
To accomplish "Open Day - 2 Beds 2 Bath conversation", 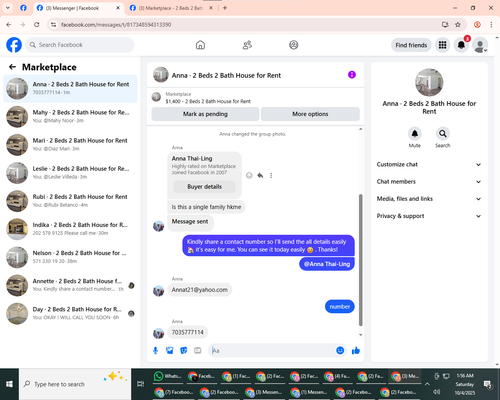I will point(70,313).
